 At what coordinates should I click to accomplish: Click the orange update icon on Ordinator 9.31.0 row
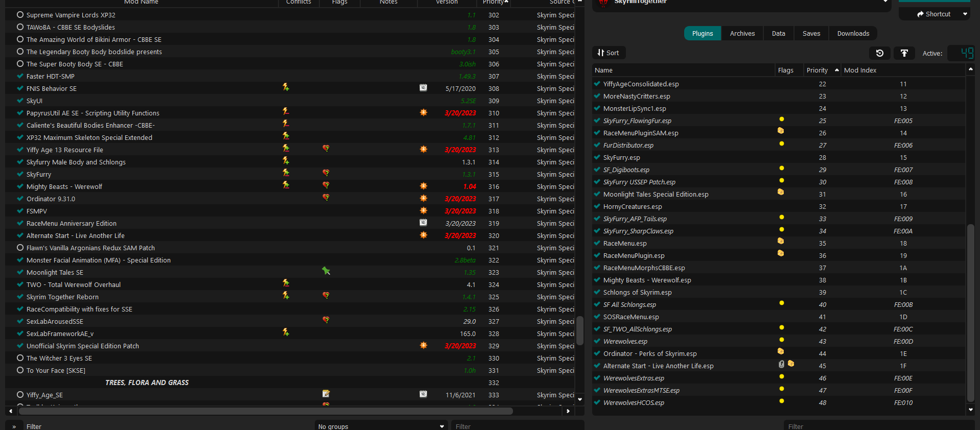coord(424,198)
